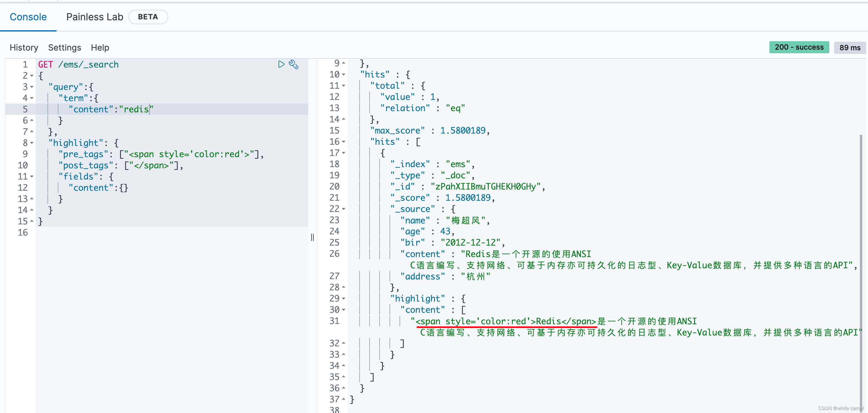Click the "age" : 43 text
Viewport: 868px width, 413px height.
click(427, 231)
